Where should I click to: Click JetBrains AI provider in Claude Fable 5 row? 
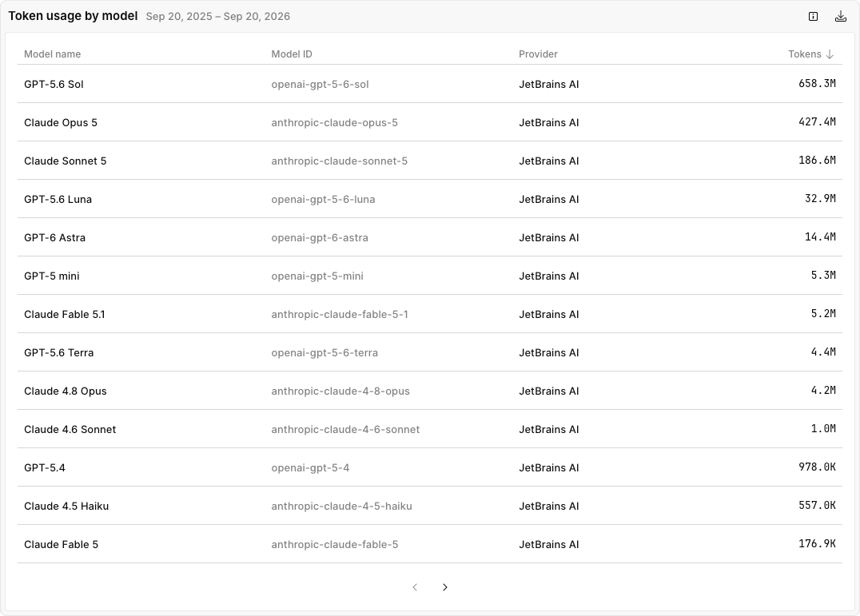pyautogui.click(x=549, y=545)
